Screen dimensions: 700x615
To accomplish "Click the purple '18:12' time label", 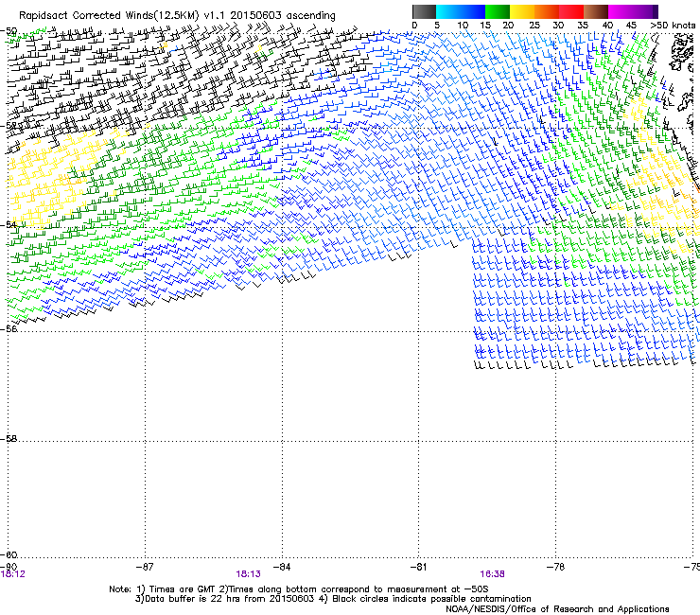I will [13, 574].
